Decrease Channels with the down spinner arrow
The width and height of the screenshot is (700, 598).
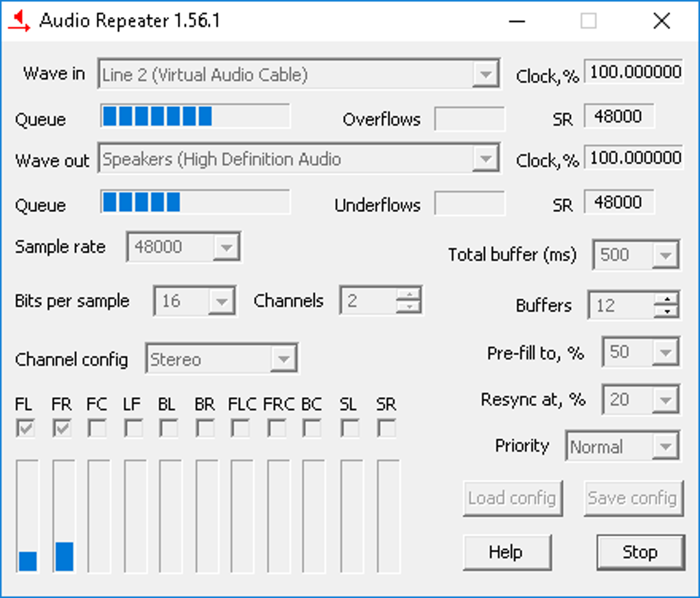[408, 307]
